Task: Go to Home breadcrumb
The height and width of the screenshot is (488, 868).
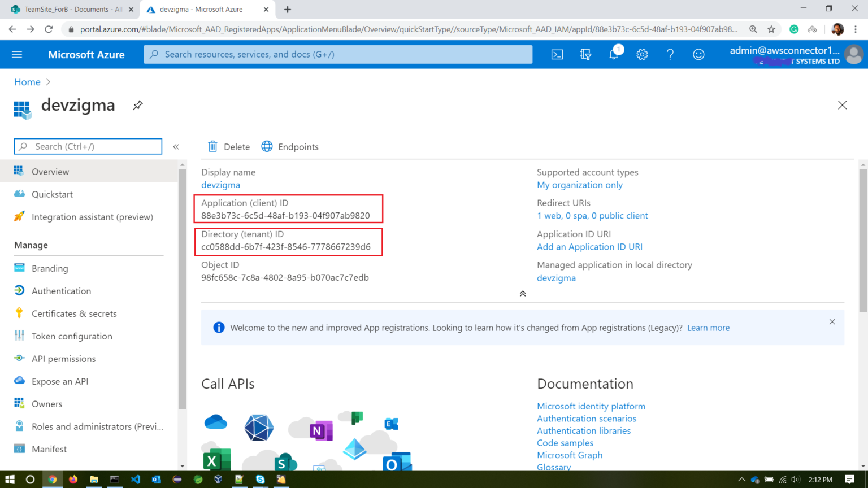Action: pyautogui.click(x=27, y=82)
